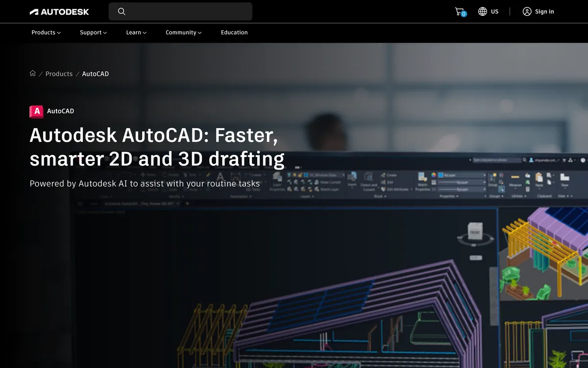This screenshot has height=368, width=588.
Task: Change region via the US globe selector
Action: click(489, 12)
